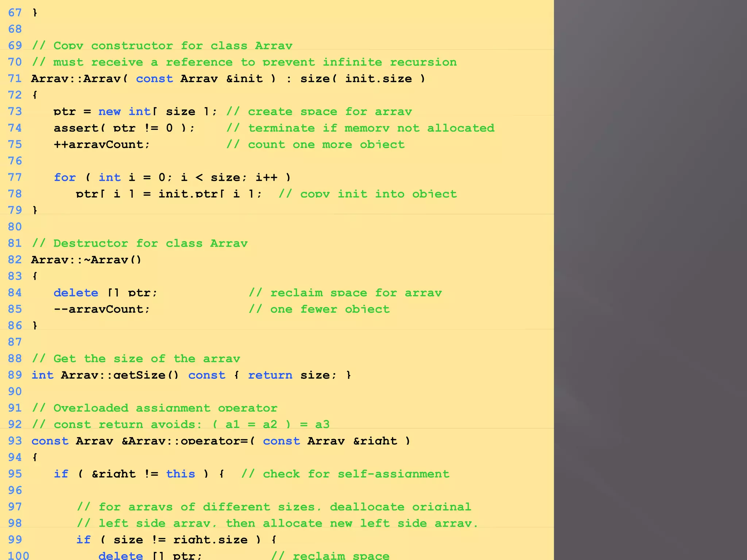Click the 'check for self-assignment' comment
Viewport: 747px width, 560px height.
[x=345, y=474]
